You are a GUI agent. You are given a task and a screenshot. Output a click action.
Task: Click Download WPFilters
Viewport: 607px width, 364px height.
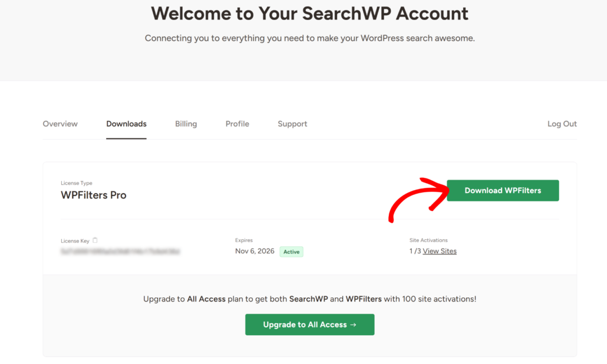point(502,190)
